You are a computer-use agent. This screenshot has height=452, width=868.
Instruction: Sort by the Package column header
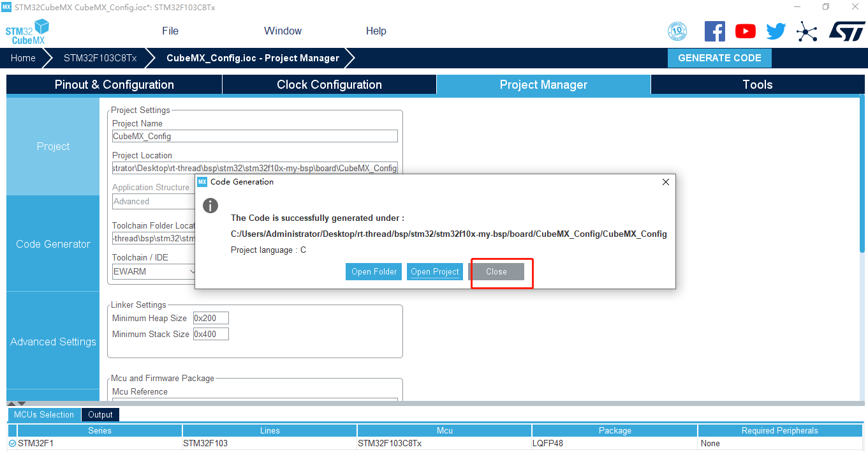coord(615,430)
